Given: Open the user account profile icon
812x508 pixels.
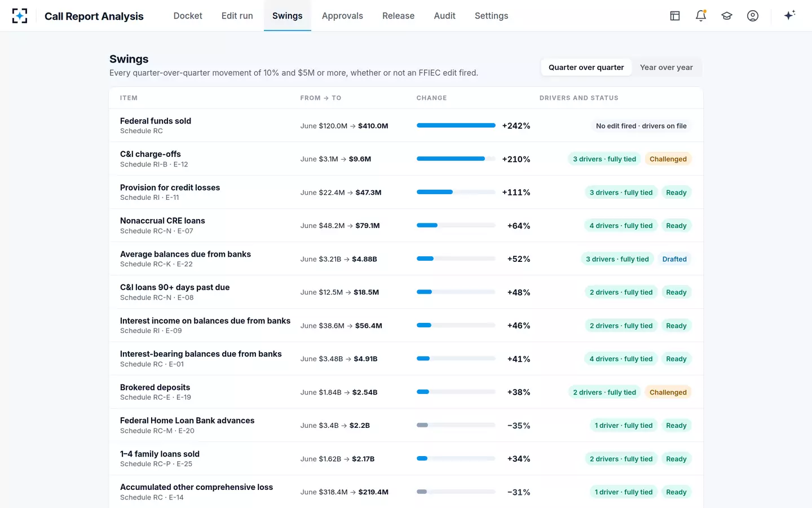Looking at the screenshot, I should click(x=753, y=16).
